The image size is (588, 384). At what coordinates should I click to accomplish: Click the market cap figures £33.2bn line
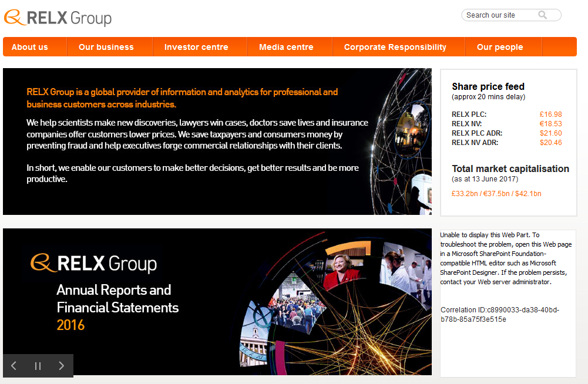click(496, 194)
